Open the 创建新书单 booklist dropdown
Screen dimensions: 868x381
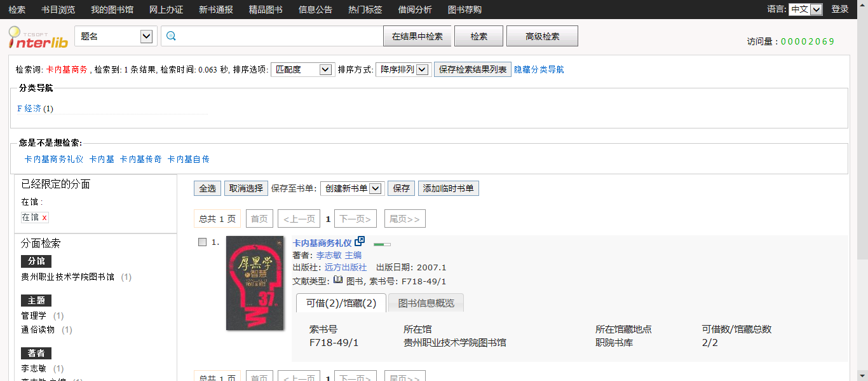click(x=352, y=188)
